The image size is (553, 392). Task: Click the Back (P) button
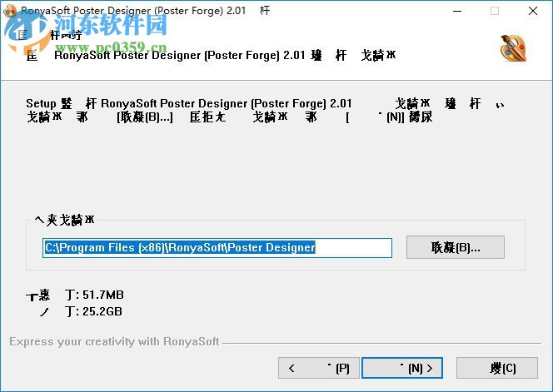[319, 369]
